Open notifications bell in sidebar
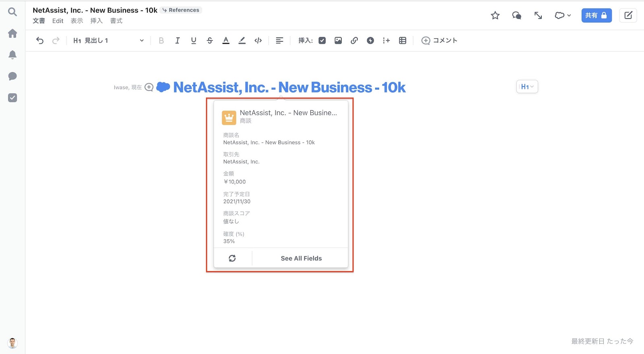The width and height of the screenshot is (644, 354). [x=12, y=55]
